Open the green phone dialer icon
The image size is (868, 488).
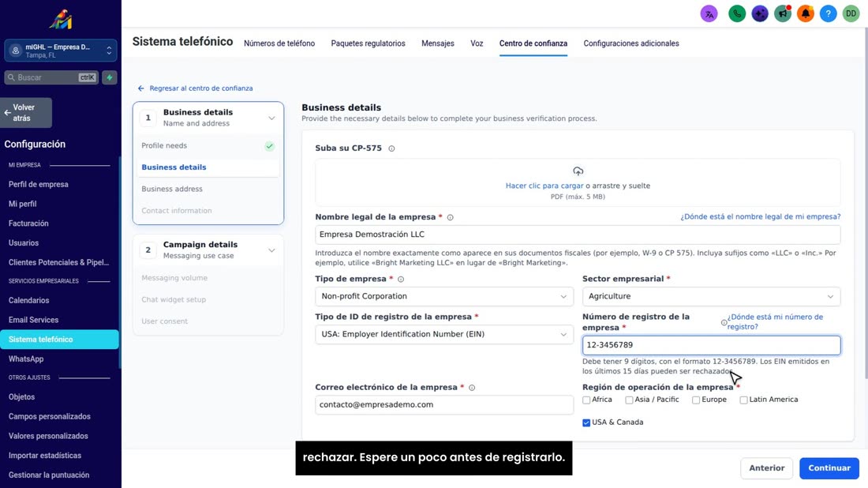coord(737,14)
